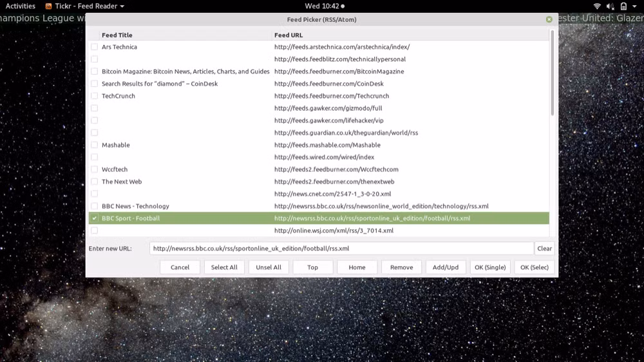Check the online.wsj.com feed checkbox
The width and height of the screenshot is (644, 362).
click(95, 231)
